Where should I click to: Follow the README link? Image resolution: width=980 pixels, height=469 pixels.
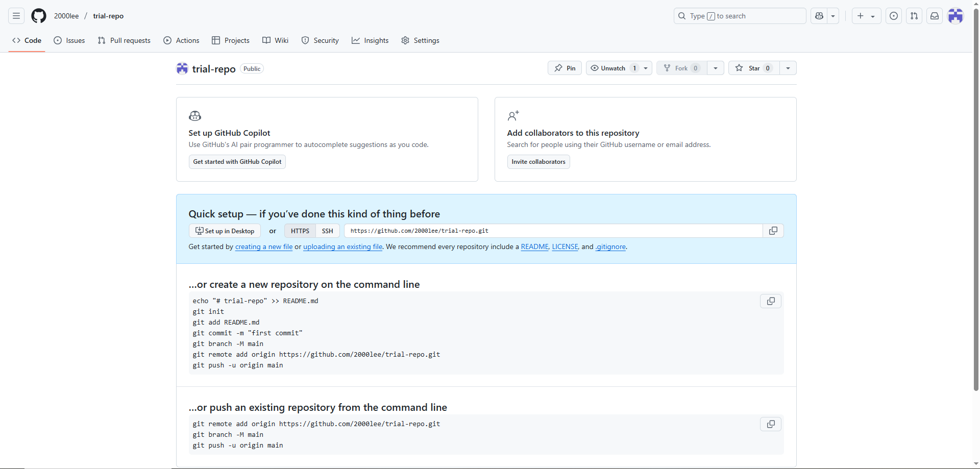point(534,246)
